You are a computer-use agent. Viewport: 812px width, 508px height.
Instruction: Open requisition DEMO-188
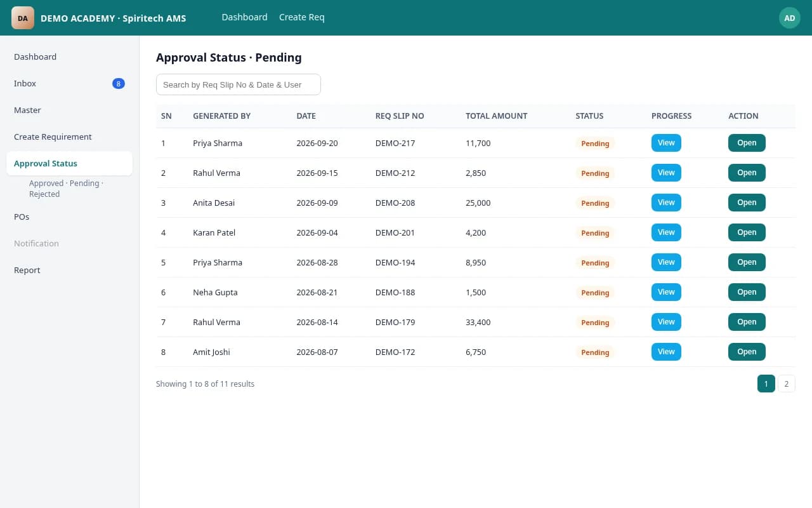(747, 292)
